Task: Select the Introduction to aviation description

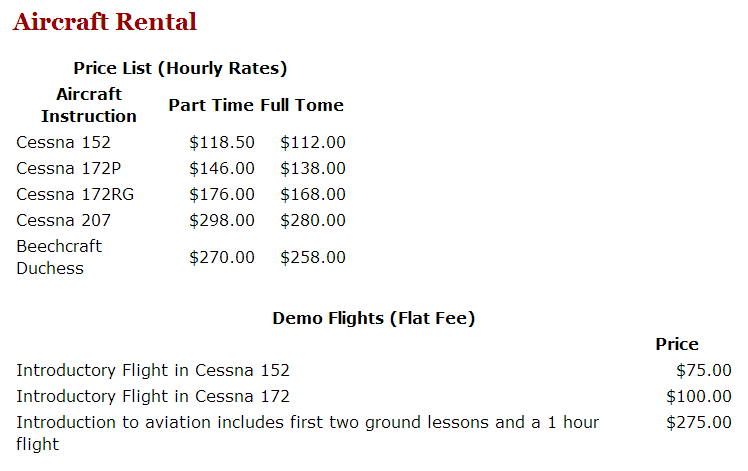Action: [x=307, y=433]
